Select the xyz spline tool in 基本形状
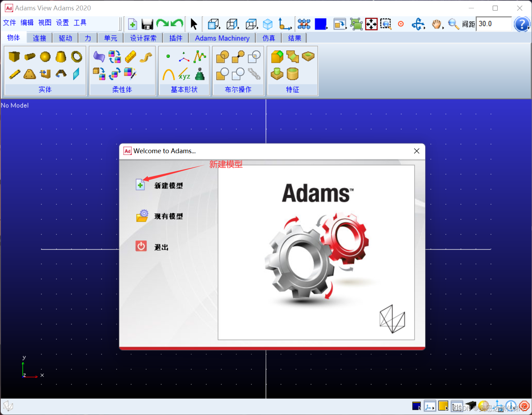Viewport: 532px width, 415px height. coord(184,74)
